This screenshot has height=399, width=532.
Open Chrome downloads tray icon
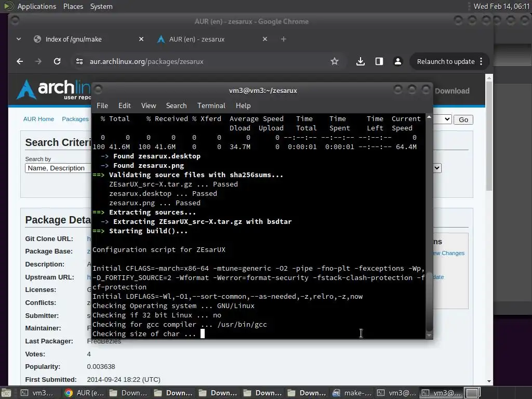point(361,61)
